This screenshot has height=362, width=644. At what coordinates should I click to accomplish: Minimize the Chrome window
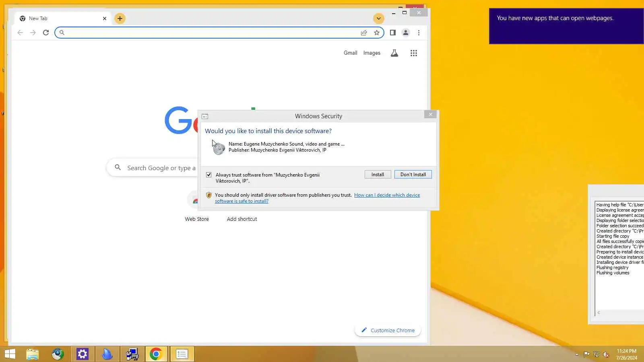coord(394,13)
